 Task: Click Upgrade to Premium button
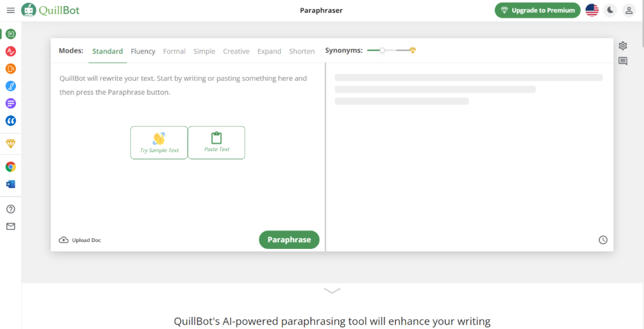538,10
